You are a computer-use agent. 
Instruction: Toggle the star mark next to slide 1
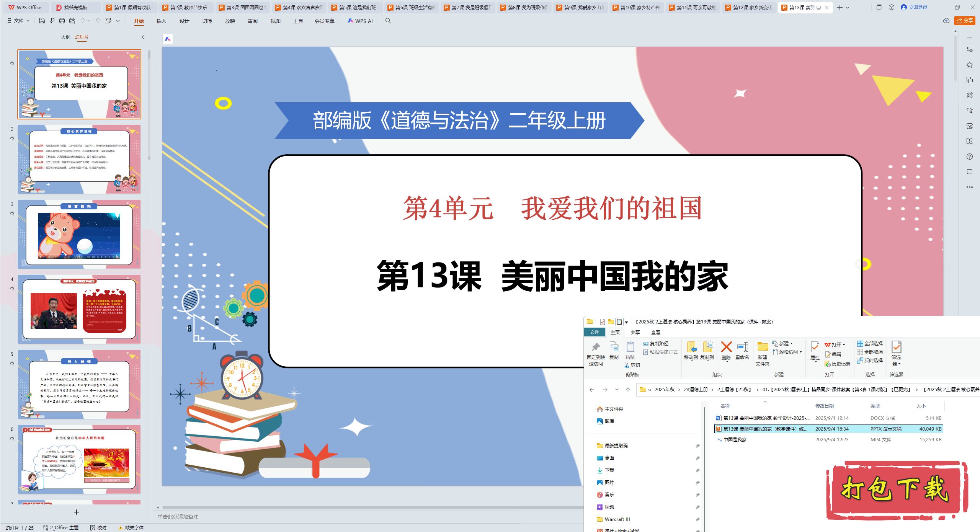pos(12,64)
